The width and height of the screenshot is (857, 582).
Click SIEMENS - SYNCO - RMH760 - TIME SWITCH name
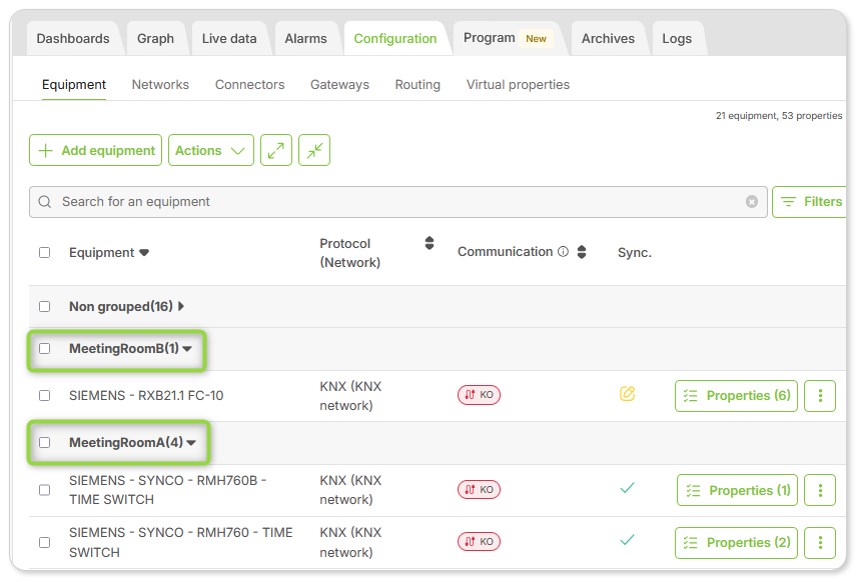point(181,542)
